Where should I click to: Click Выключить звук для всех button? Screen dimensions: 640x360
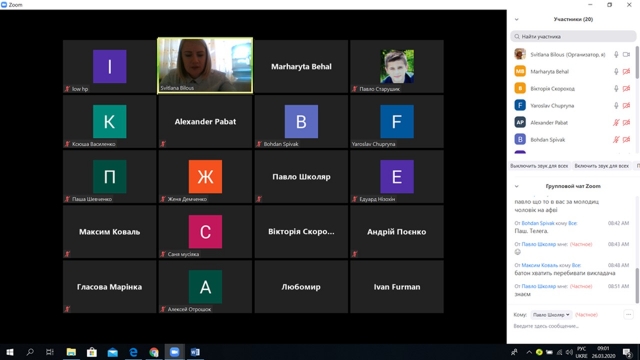539,166
